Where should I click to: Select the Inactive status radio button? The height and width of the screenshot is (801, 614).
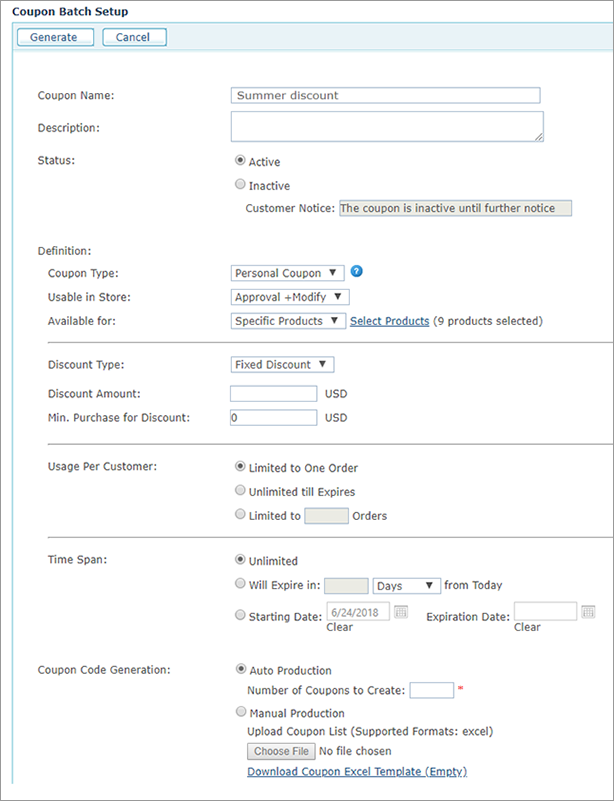(240, 184)
